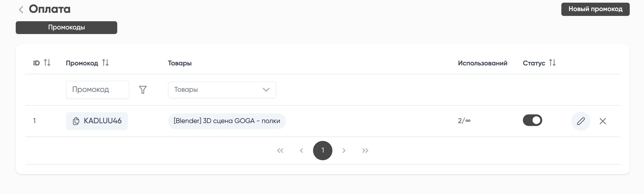Delete the KADLUU46 promo code row
The height and width of the screenshot is (194, 644).
pyautogui.click(x=602, y=121)
